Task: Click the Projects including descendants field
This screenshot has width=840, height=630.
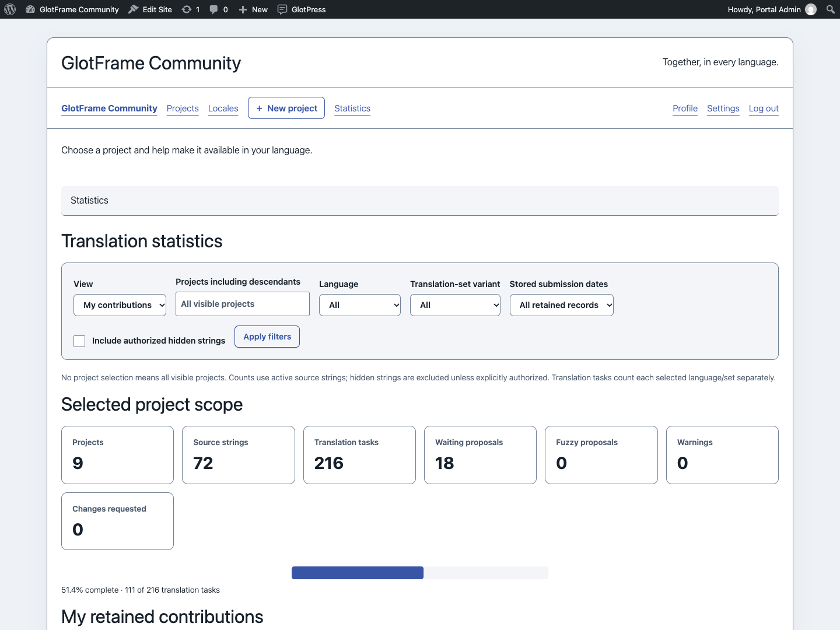Action: (243, 304)
